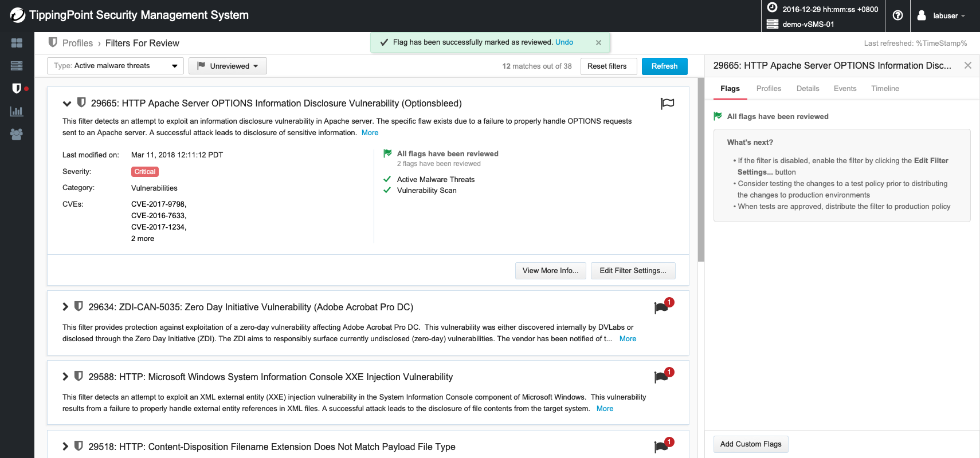
Task: Click the flag icon for filter 29665
Action: pos(667,104)
